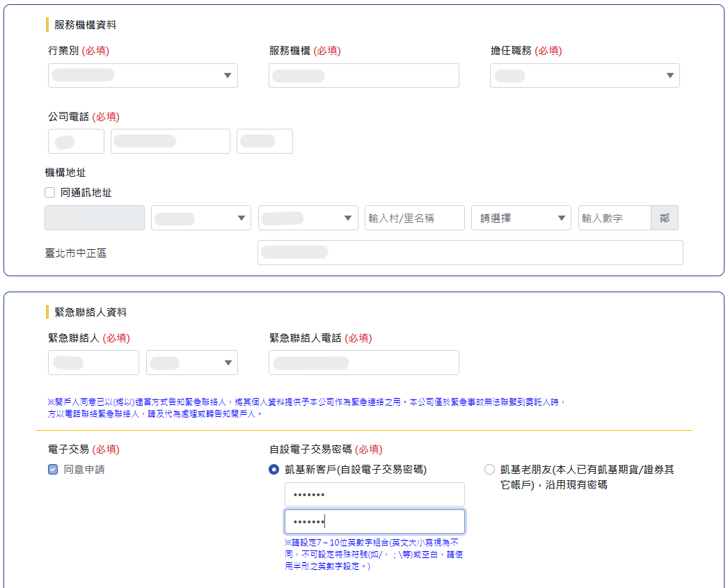Open the dropdown next to 緊急聯絡人 name
Viewport: 728px width, 588px height.
click(192, 363)
